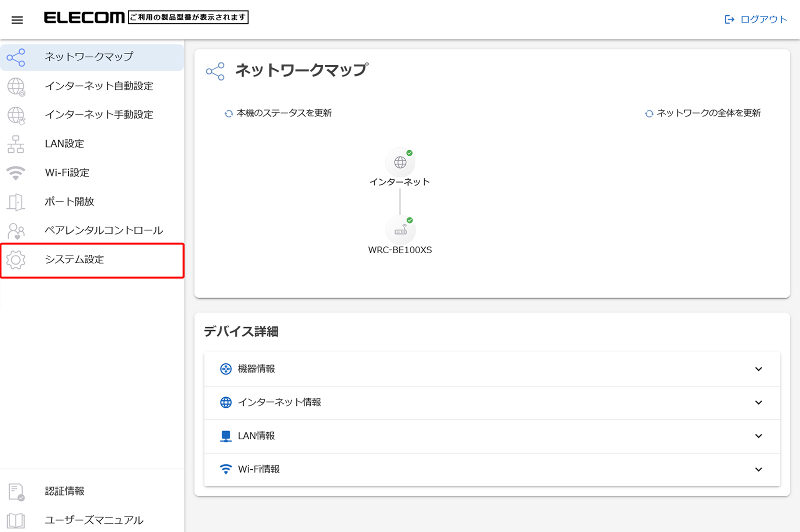
Task: Click the hamburger menu icon
Action: [x=17, y=20]
